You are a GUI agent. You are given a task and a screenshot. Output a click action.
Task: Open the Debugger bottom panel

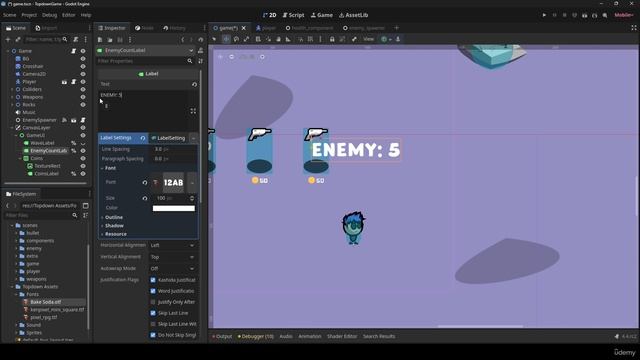pos(256,336)
